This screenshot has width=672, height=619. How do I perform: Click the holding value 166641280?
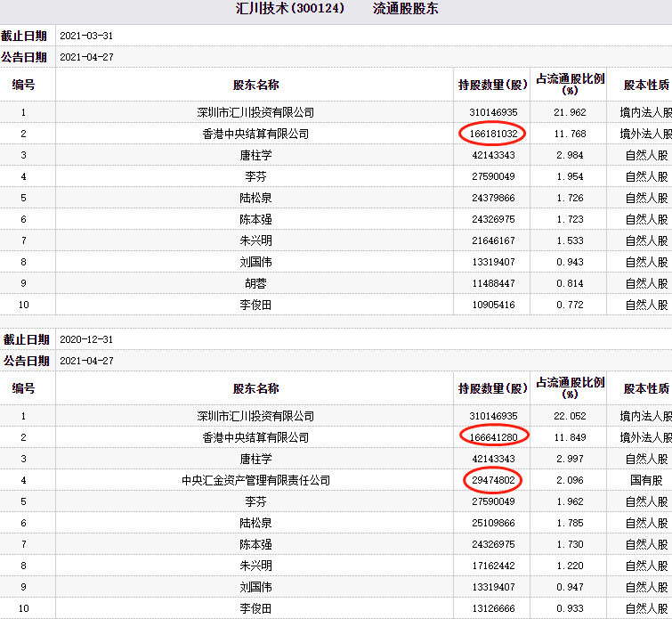(493, 437)
